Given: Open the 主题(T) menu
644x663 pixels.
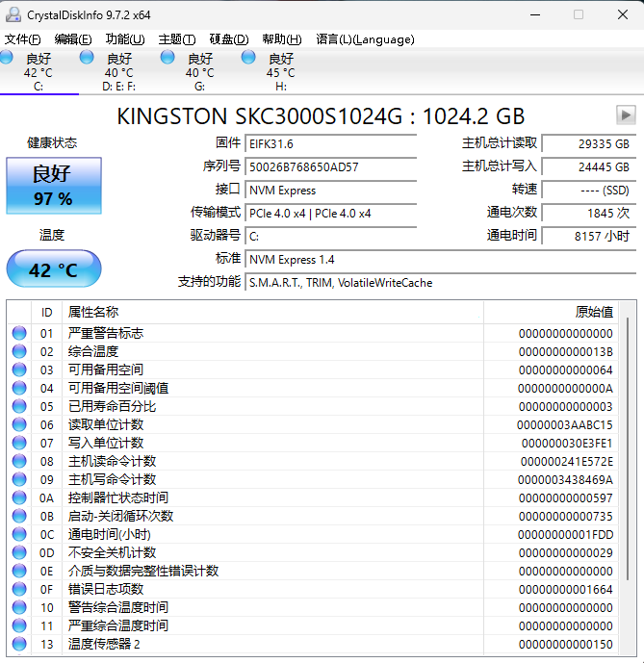Looking at the screenshot, I should click(x=177, y=39).
